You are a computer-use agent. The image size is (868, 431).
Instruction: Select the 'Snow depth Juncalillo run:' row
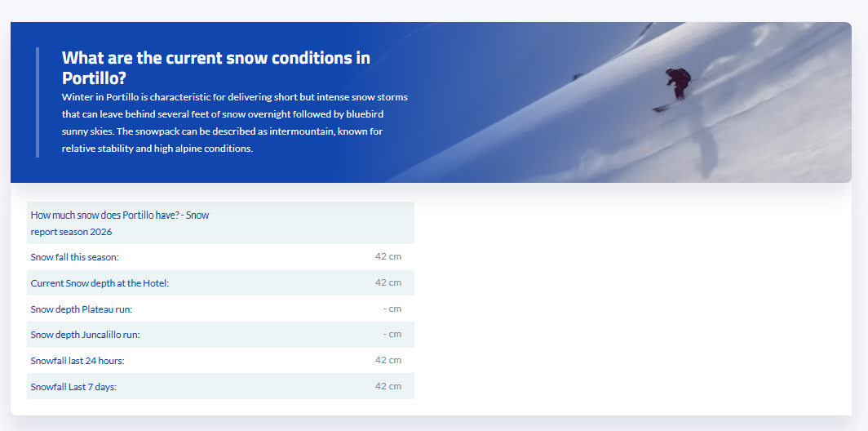coord(220,335)
